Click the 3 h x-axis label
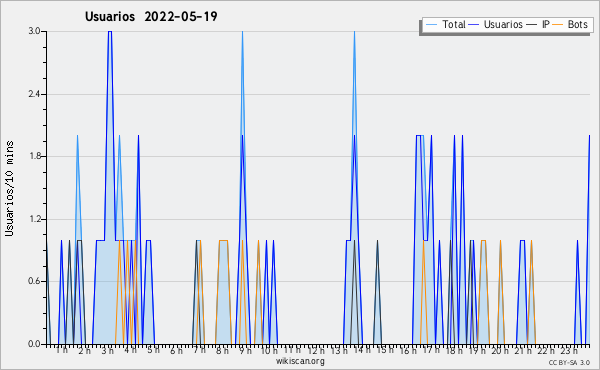600x370 pixels. pyautogui.click(x=108, y=350)
